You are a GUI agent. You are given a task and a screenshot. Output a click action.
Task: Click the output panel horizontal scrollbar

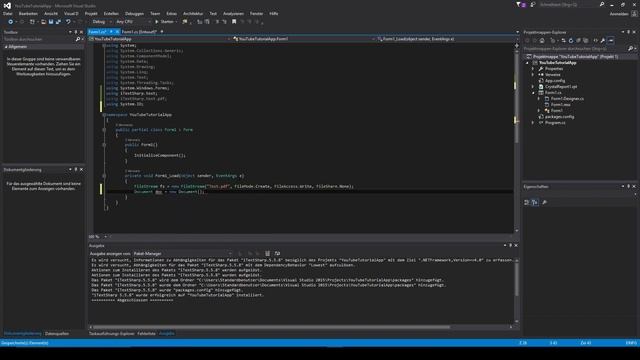click(271, 327)
